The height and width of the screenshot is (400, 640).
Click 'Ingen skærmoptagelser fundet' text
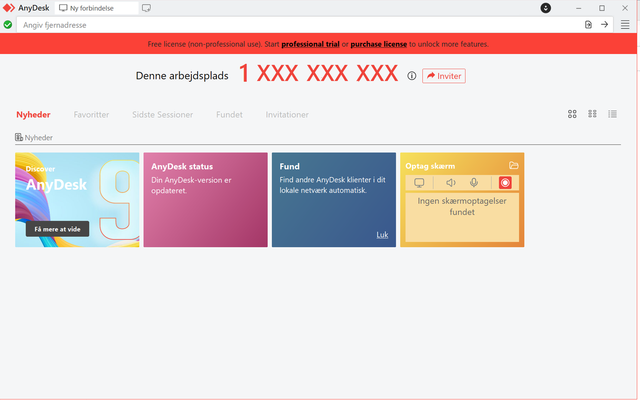click(462, 206)
